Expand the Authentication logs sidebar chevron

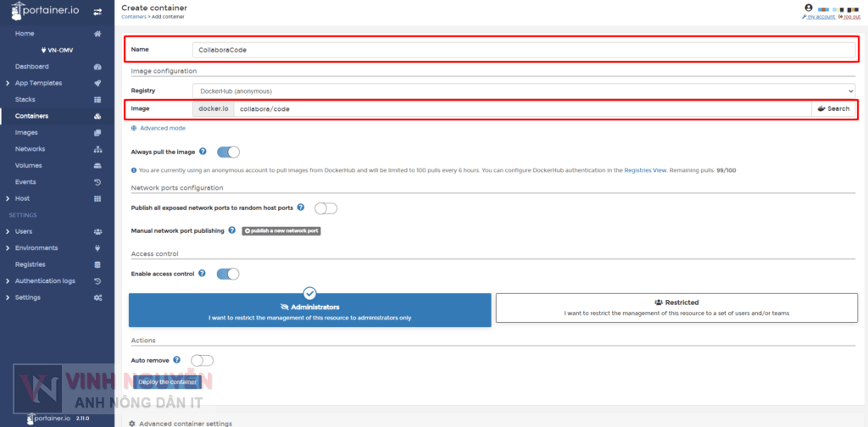pyautogui.click(x=7, y=281)
